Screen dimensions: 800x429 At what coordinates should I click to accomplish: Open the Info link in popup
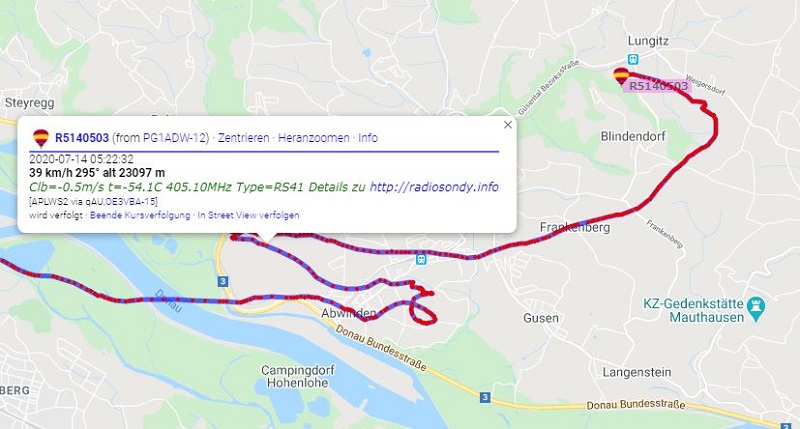coord(368,138)
